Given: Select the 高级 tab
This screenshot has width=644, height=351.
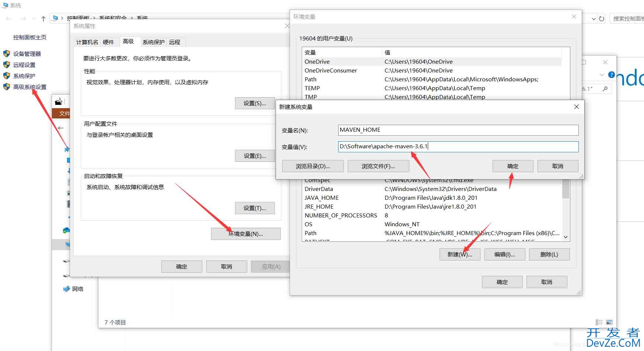Looking at the screenshot, I should pyautogui.click(x=128, y=42).
